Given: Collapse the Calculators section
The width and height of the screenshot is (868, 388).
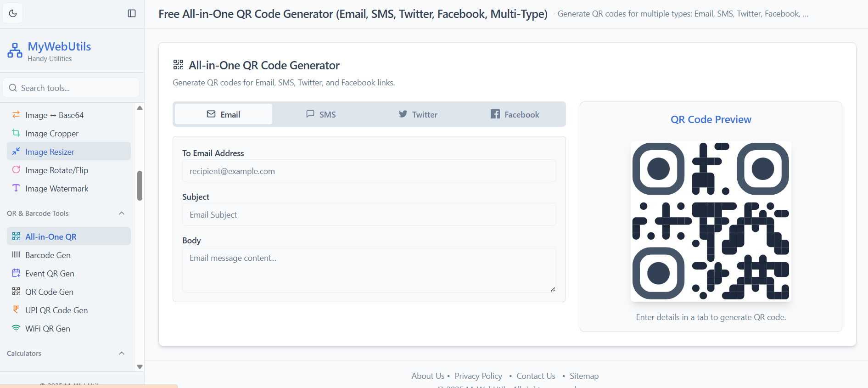Looking at the screenshot, I should tap(122, 354).
